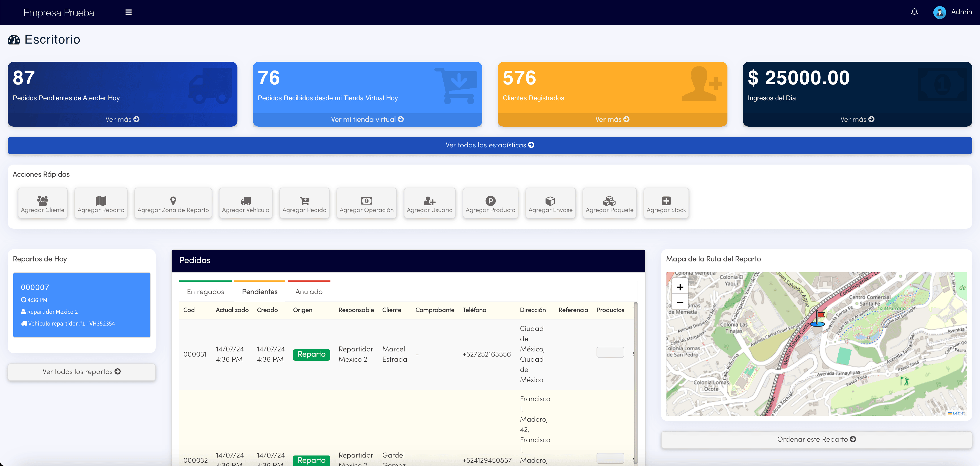This screenshot has width=980, height=466.
Task: Click client name Marcel Estrada
Action: [x=394, y=354]
